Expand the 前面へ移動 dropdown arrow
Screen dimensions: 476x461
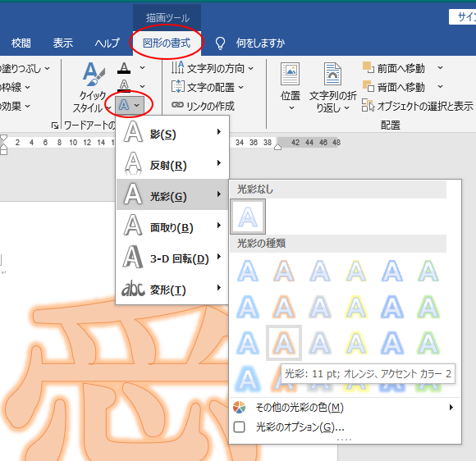[440, 68]
